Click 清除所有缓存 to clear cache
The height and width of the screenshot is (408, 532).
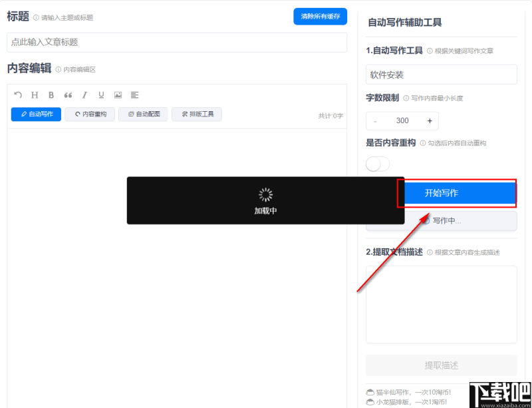click(320, 16)
